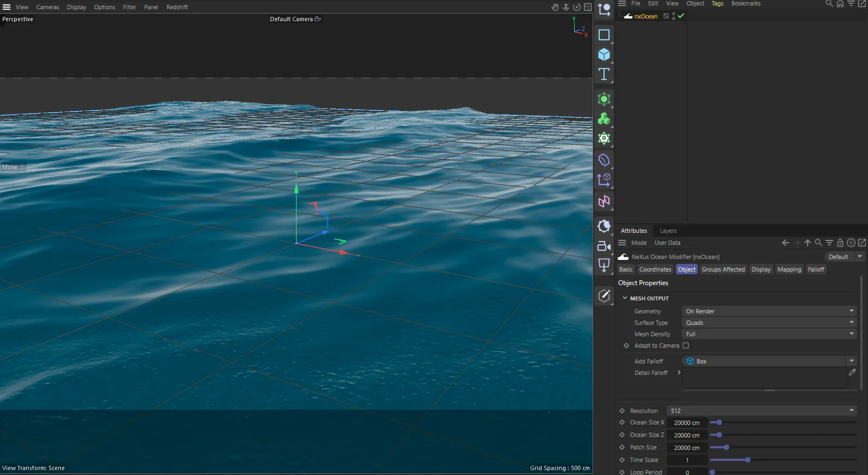Viewport: 868px width, 475px height.
Task: Toggle nxOcean visibility dots
Action: (674, 16)
